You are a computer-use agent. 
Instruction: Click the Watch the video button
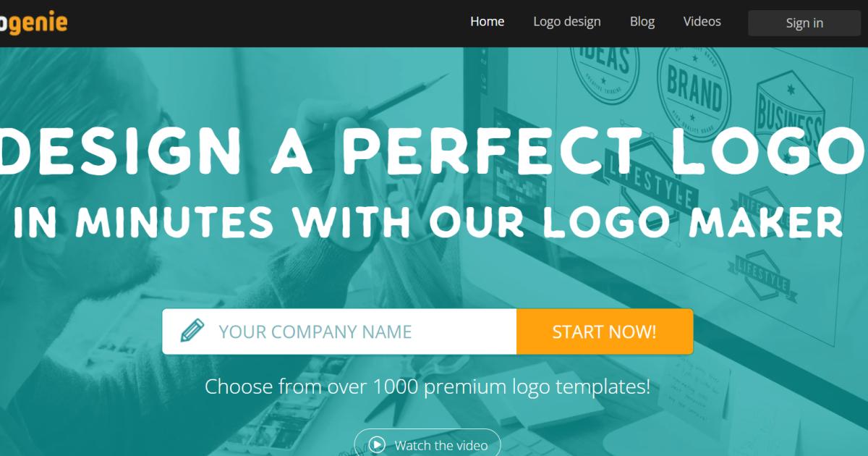pyautogui.click(x=427, y=444)
